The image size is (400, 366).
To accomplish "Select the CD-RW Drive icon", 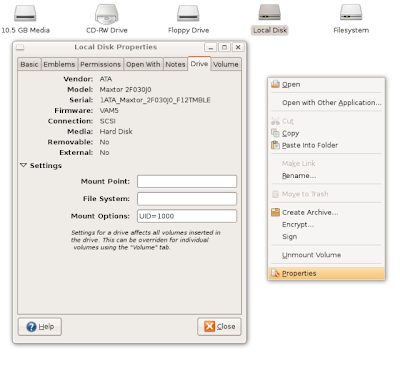I will pos(107,14).
